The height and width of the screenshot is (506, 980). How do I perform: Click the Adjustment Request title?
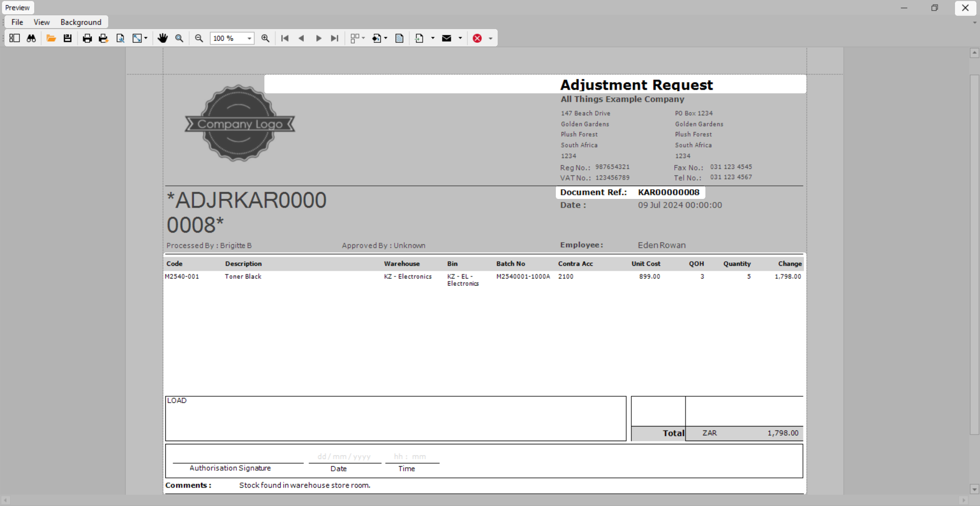[x=636, y=85]
